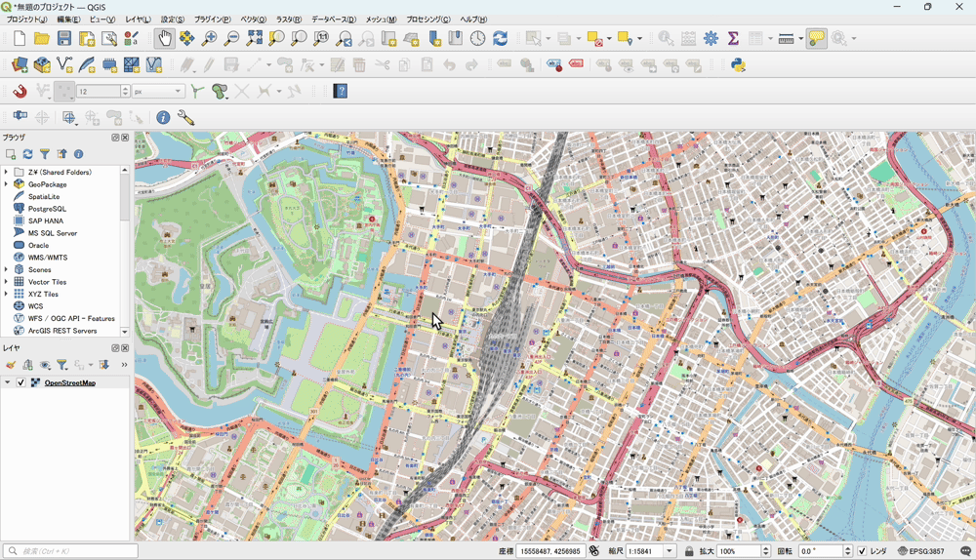Open the ベクタ menu

pos(254,20)
